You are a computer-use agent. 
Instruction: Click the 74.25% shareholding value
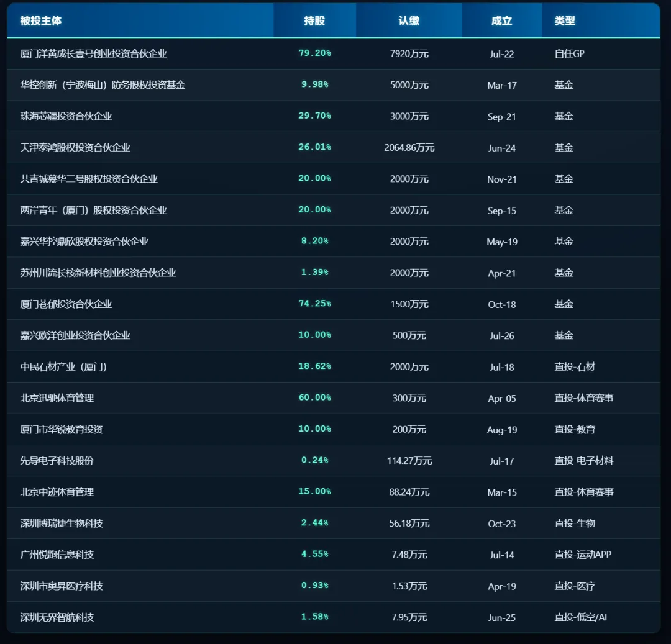[x=315, y=303]
